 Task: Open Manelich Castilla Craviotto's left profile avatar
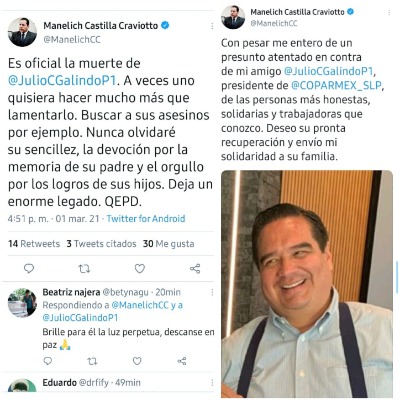click(22, 32)
